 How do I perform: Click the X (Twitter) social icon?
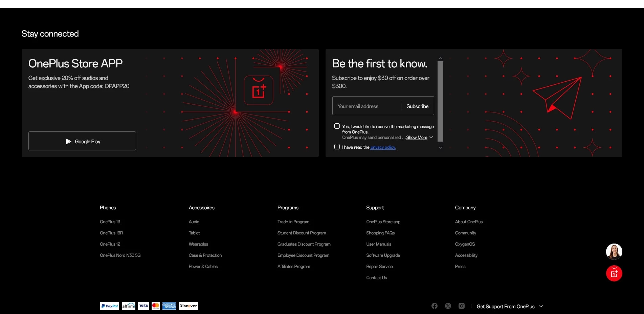[448, 306]
